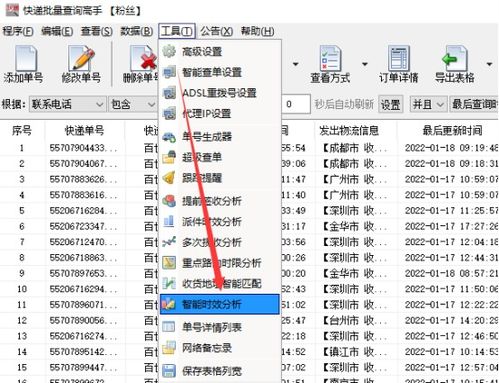Image resolution: width=499 pixels, height=383 pixels.
Task: Click car icon beside 单号生成器
Action: 169,136
